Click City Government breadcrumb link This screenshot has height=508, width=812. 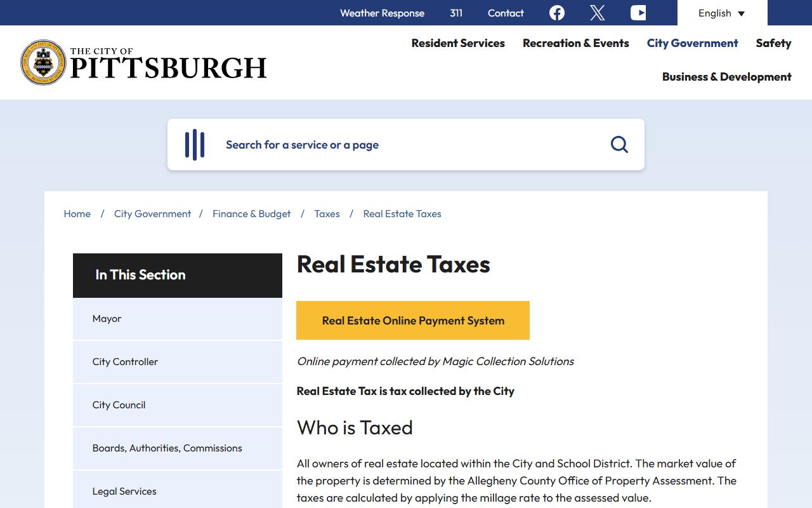152,214
